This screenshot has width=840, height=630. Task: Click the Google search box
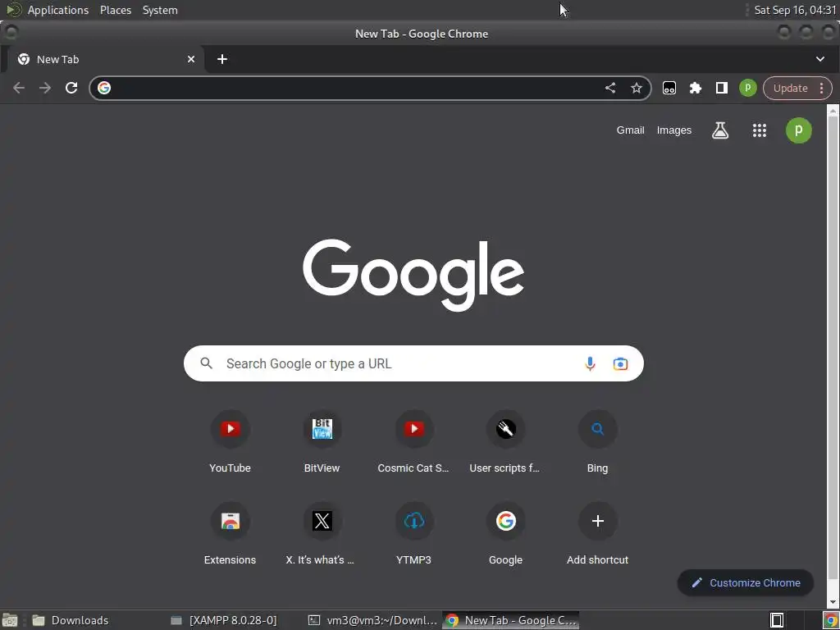tap(413, 363)
